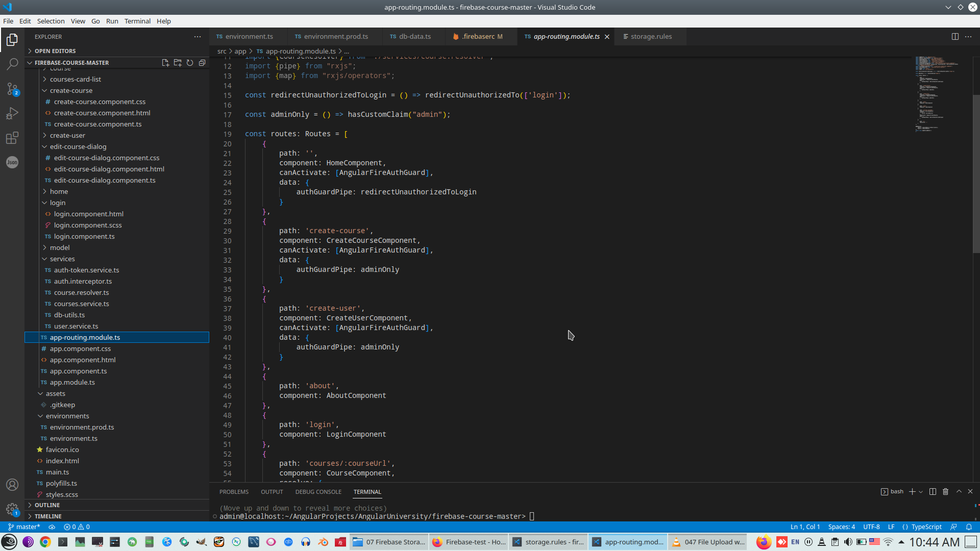The width and height of the screenshot is (980, 551).
Task: Click the master* git branch indicator
Action: coord(24,527)
